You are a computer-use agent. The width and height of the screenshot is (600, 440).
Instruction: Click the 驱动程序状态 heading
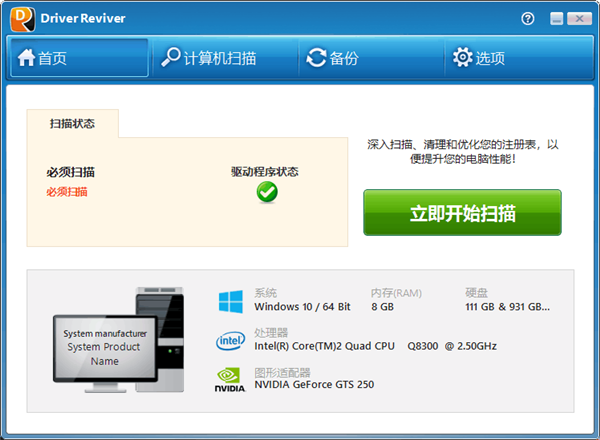[264, 172]
